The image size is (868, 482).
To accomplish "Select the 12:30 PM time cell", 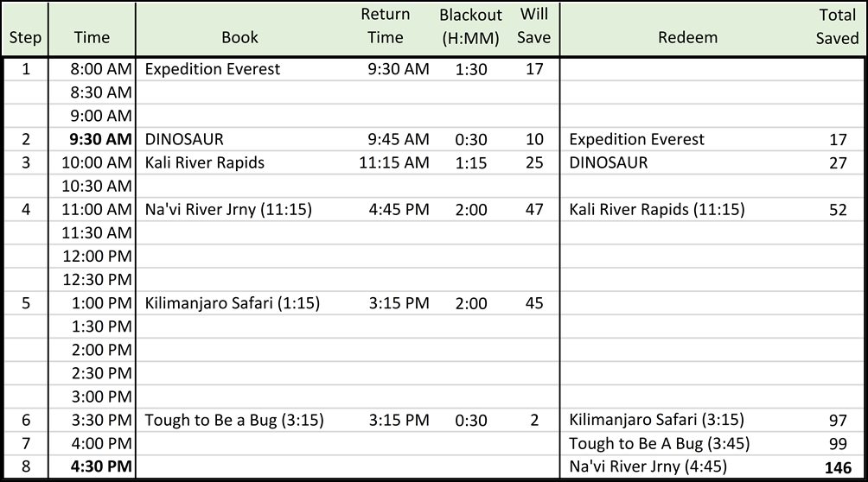I will pyautogui.click(x=97, y=279).
